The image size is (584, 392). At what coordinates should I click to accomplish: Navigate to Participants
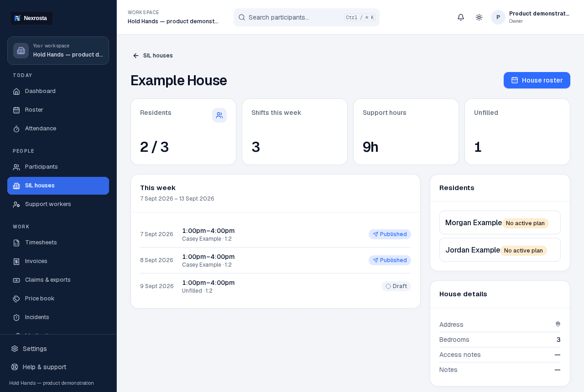coord(58,167)
